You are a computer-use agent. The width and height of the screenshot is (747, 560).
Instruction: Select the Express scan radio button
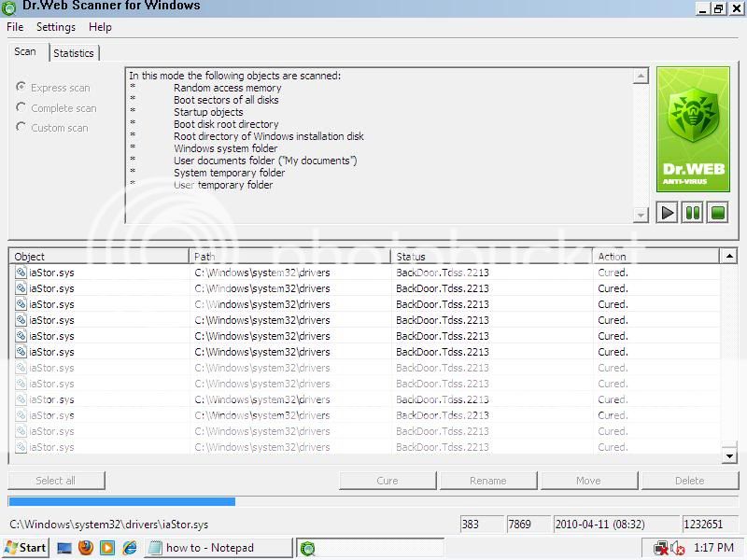pos(21,88)
